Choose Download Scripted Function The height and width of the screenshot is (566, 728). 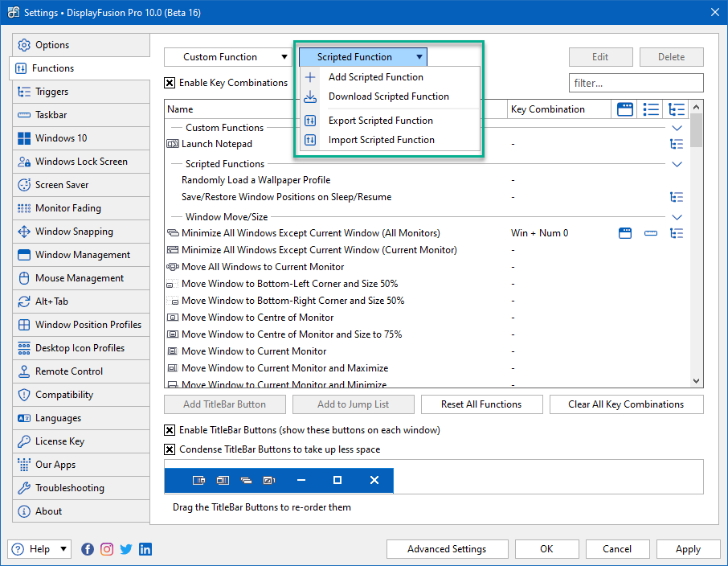(x=390, y=96)
